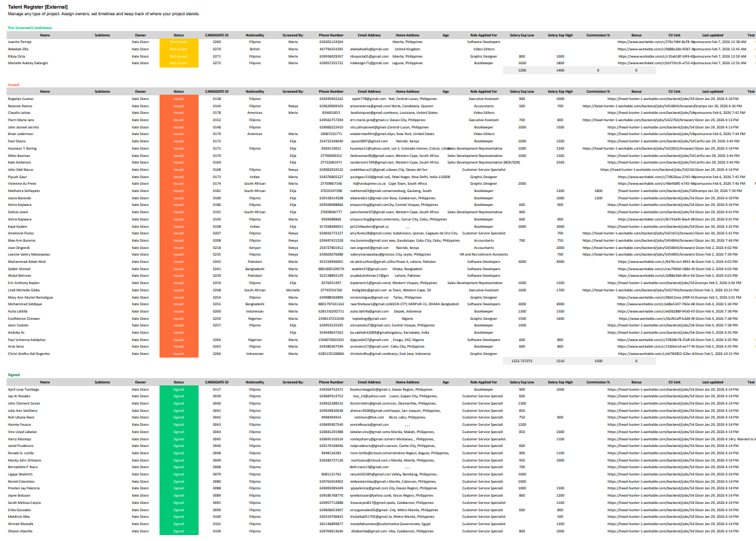Click the Not Issued status for Riboy Octa
This screenshot has height=541, width=756.
(x=179, y=56)
